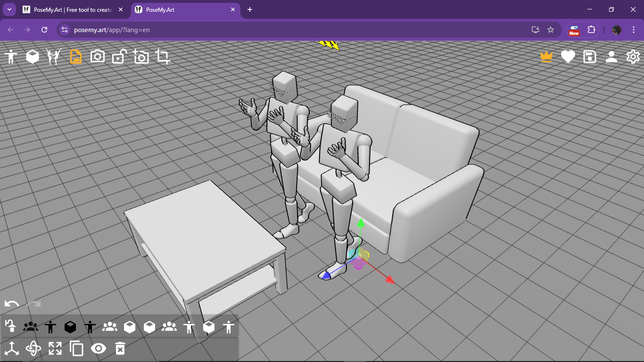Open PoseMy.Art settings
The width and height of the screenshot is (644, 362).
(632, 56)
